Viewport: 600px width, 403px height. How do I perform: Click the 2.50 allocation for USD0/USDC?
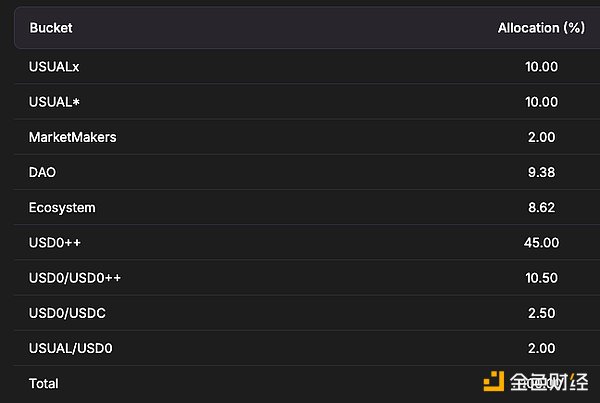point(544,313)
